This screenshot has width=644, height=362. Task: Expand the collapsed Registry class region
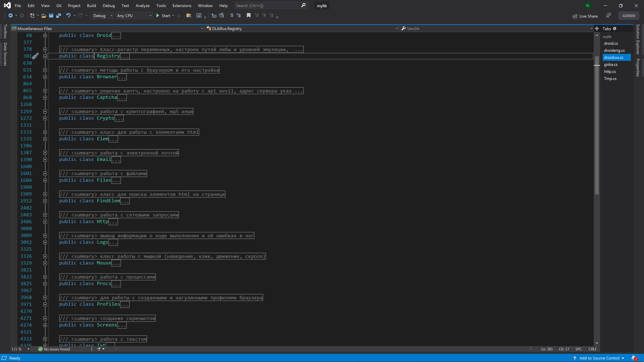click(45, 56)
